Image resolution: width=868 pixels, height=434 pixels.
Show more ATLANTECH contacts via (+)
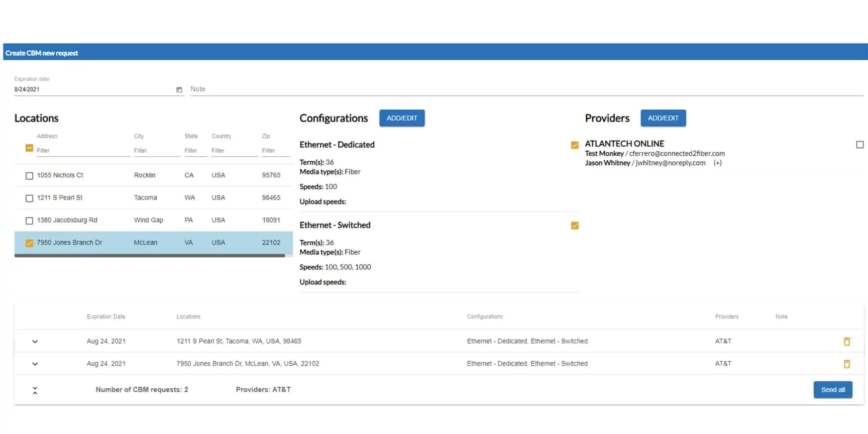point(717,163)
